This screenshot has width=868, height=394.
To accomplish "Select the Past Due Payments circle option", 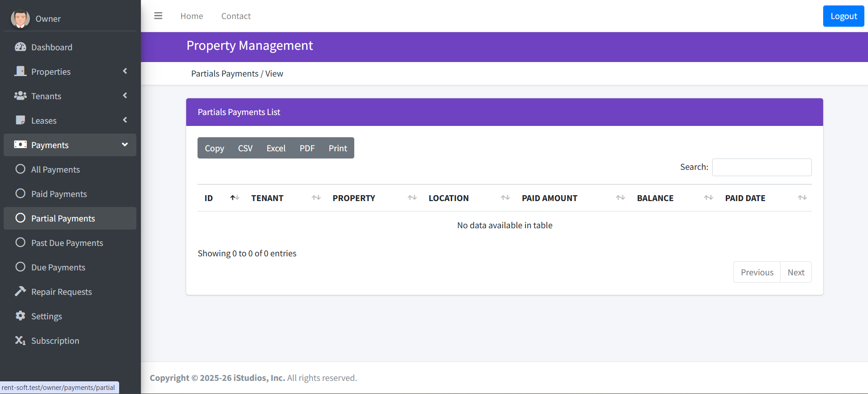I will pyautogui.click(x=20, y=243).
